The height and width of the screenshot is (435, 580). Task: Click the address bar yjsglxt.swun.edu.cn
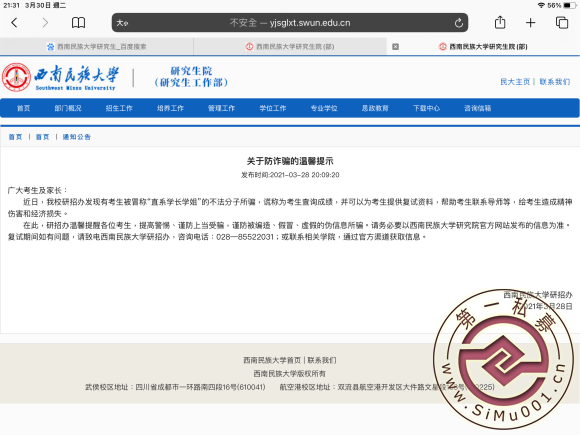click(x=290, y=23)
